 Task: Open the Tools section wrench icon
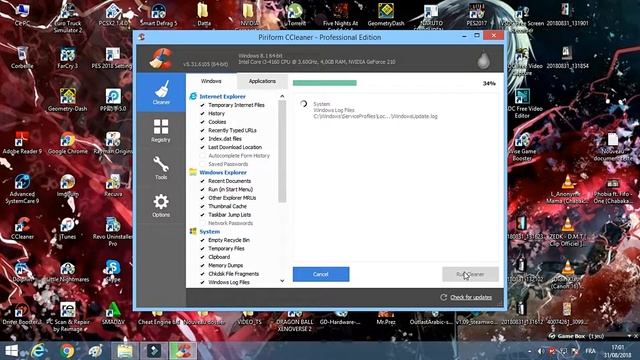tap(161, 168)
